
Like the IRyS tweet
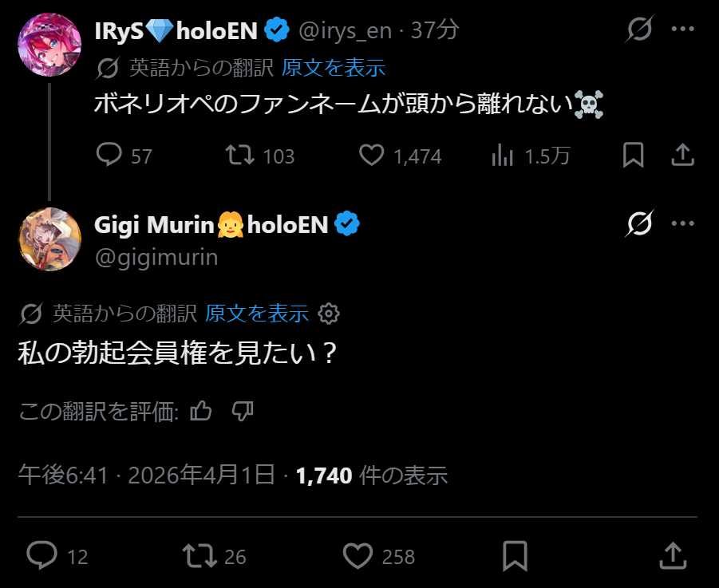[x=371, y=155]
